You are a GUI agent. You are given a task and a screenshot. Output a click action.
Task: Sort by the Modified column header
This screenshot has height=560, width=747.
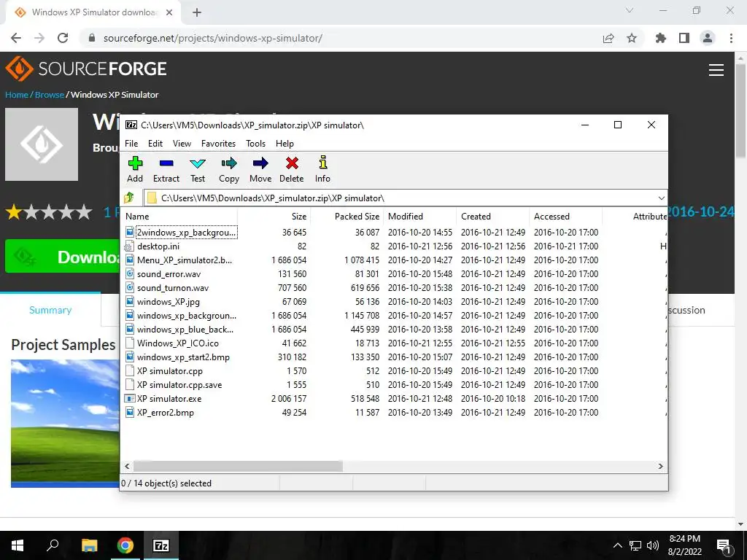[419, 216]
